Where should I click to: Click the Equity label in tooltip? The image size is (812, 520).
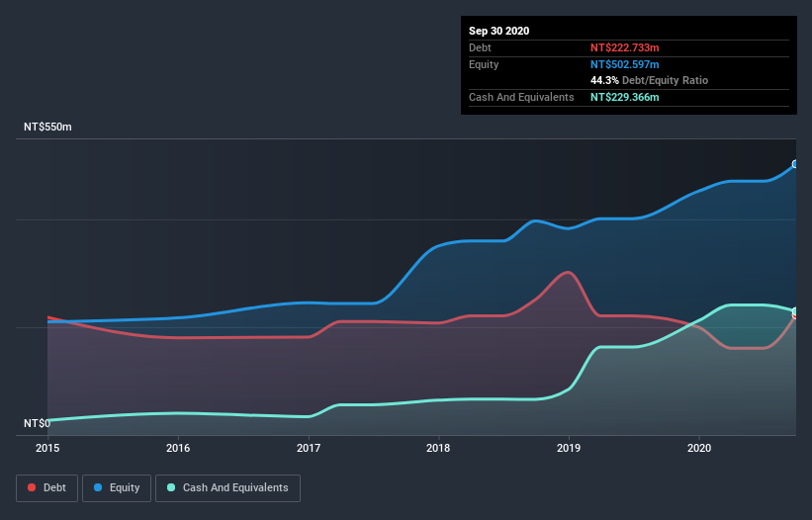(484, 64)
